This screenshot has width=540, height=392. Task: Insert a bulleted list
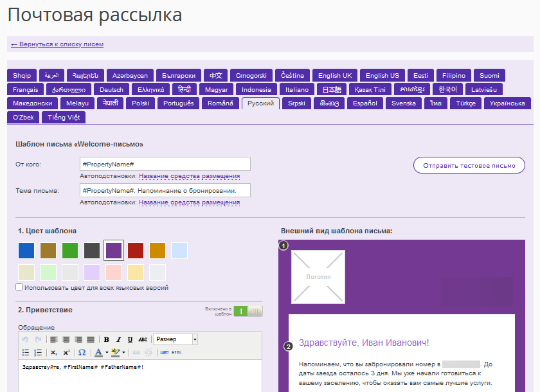coord(26,352)
